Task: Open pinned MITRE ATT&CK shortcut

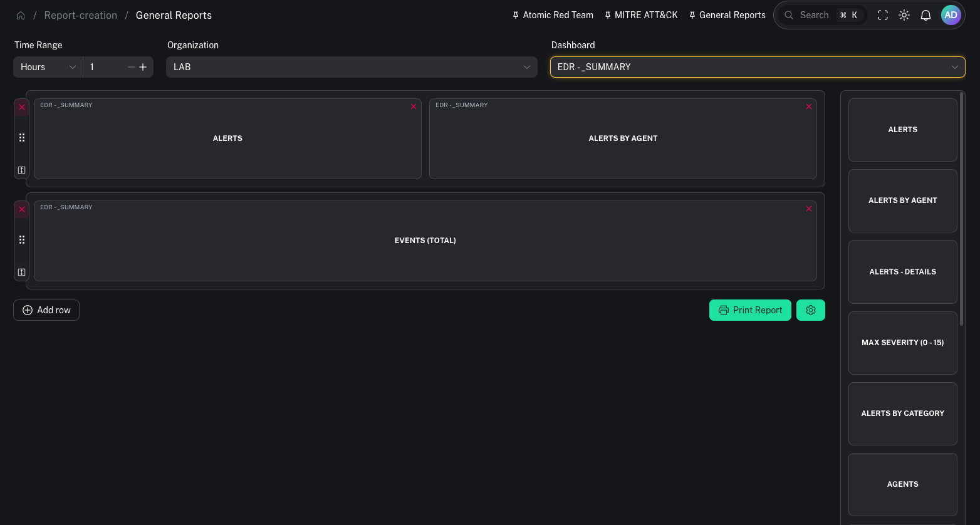Action: 641,15
